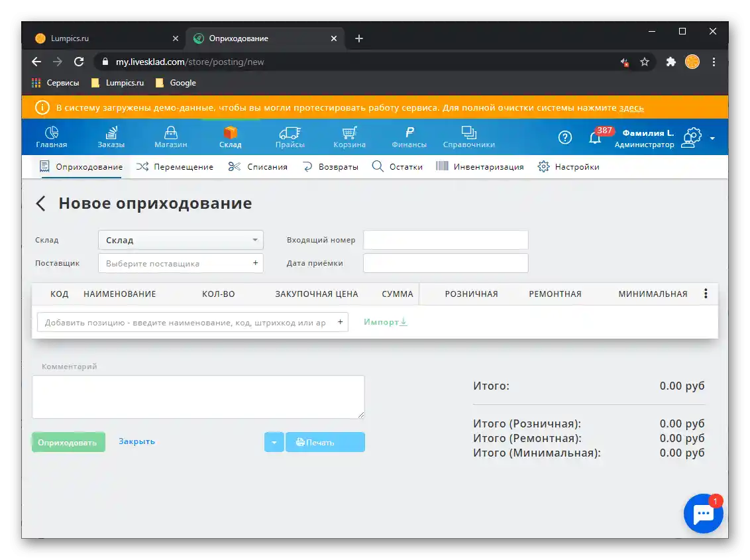
Task: Open the chat support bubble
Action: pos(703,513)
